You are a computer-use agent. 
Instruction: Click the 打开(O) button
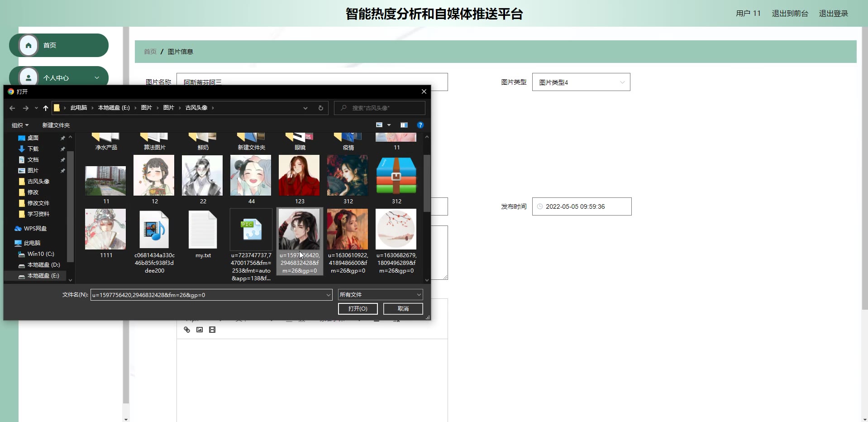coord(358,309)
